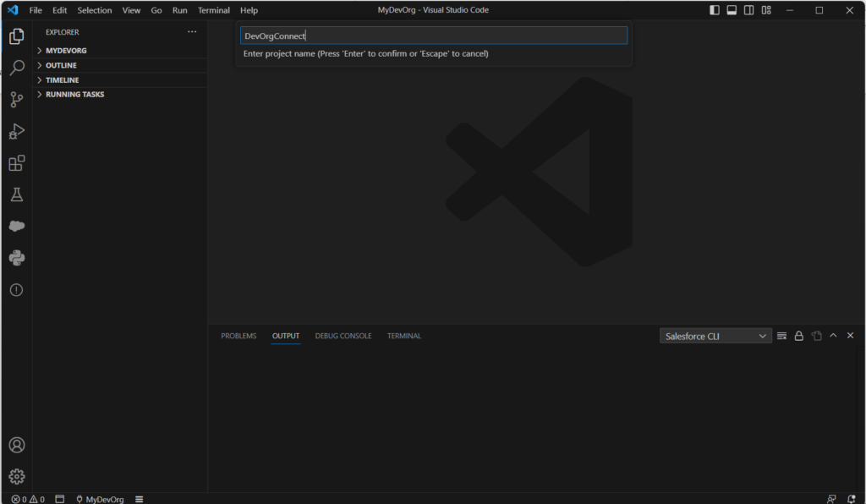Expand the TIMELINE section
Image resolution: width=866 pixels, height=504 pixels.
(x=62, y=80)
